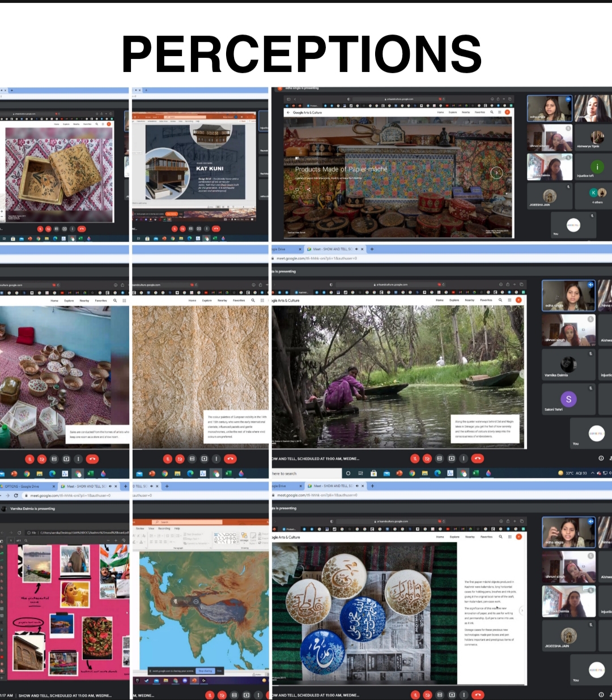The width and height of the screenshot is (612, 700).
Task: Open Google apps grid above the papier-mâché products photo
Action: pyautogui.click(x=499, y=112)
